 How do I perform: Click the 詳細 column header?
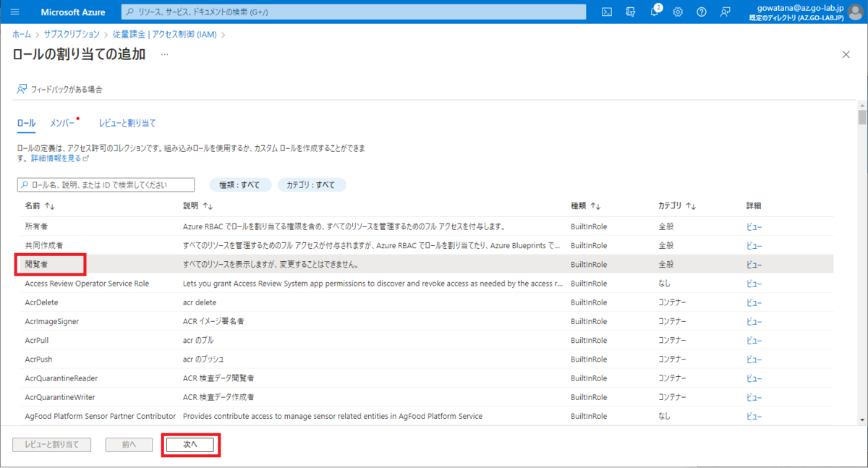pyautogui.click(x=754, y=206)
